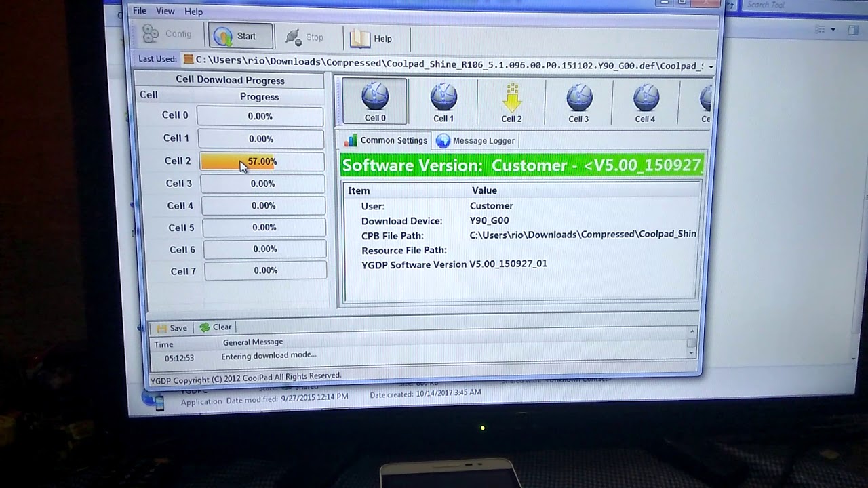The width and height of the screenshot is (868, 488).
Task: Open the View menu
Action: (165, 12)
